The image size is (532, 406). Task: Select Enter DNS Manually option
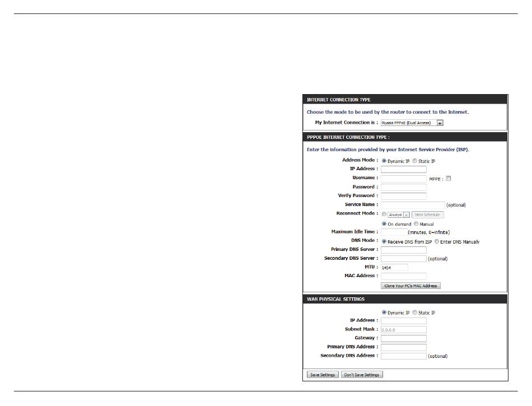[x=437, y=241]
